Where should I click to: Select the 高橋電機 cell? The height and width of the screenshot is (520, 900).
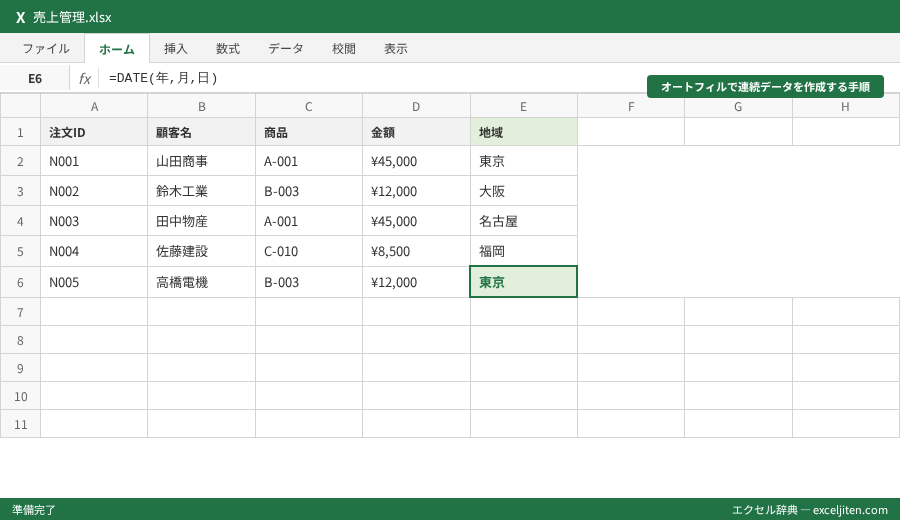point(201,282)
